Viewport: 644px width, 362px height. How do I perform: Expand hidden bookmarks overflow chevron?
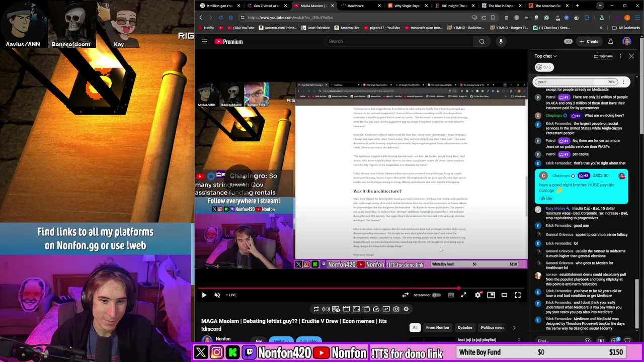pyautogui.click(x=601, y=28)
